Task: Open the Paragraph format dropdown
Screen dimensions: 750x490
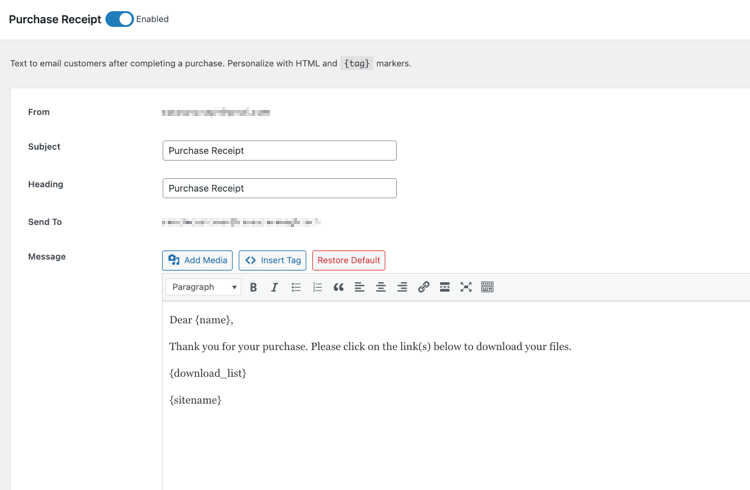Action: pos(204,287)
